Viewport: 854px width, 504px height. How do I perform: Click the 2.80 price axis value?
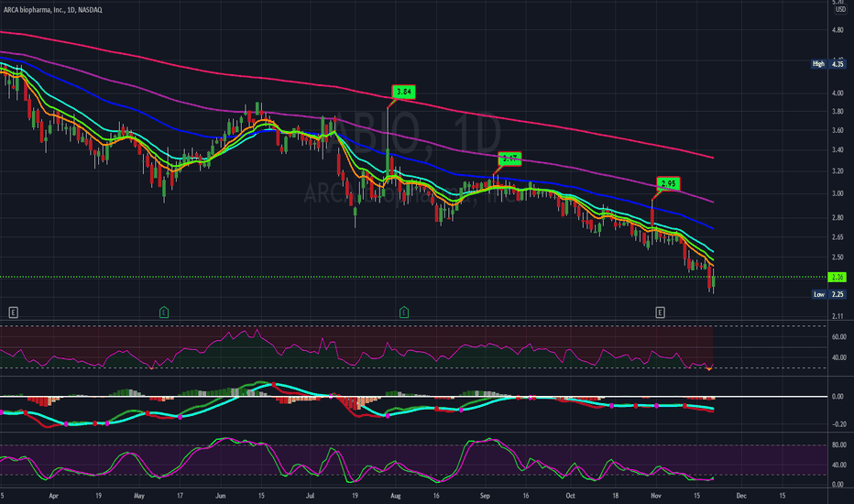tap(838, 217)
